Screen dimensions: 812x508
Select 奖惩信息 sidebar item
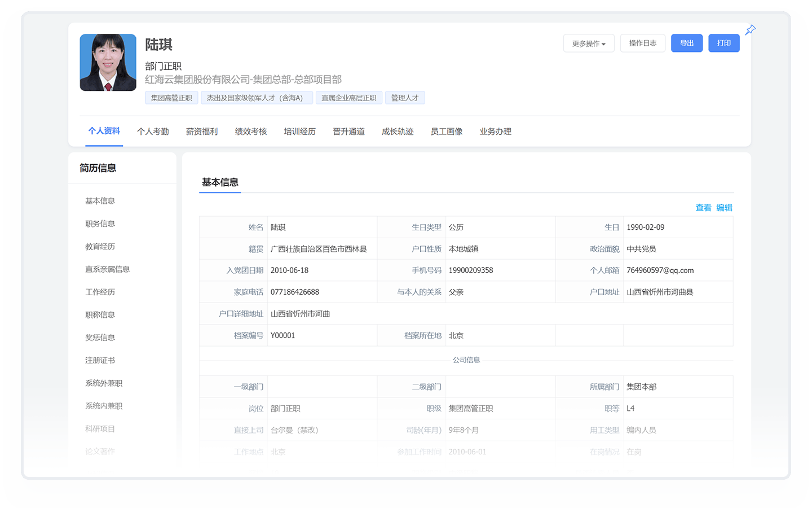100,338
